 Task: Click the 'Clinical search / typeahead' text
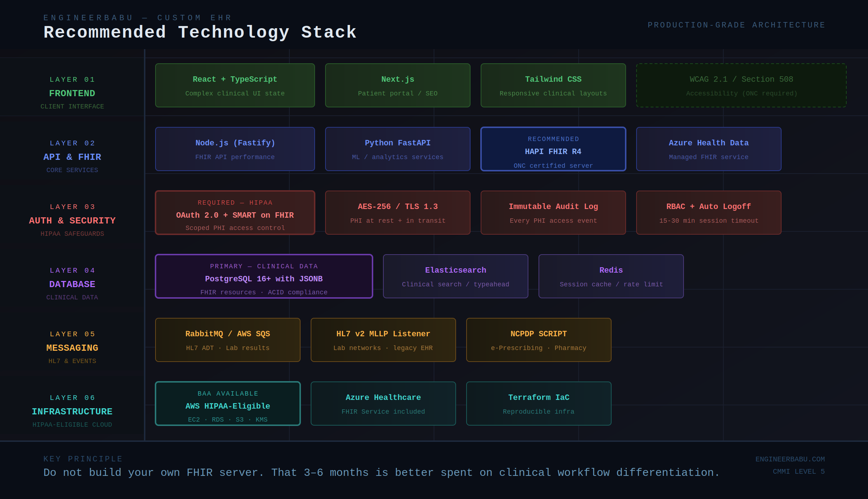pos(456,284)
